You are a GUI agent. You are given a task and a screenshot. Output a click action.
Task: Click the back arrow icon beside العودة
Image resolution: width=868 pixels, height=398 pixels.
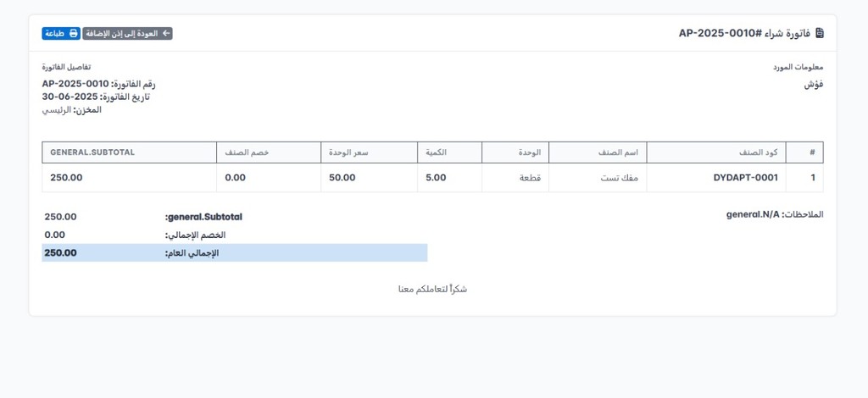pos(166,34)
